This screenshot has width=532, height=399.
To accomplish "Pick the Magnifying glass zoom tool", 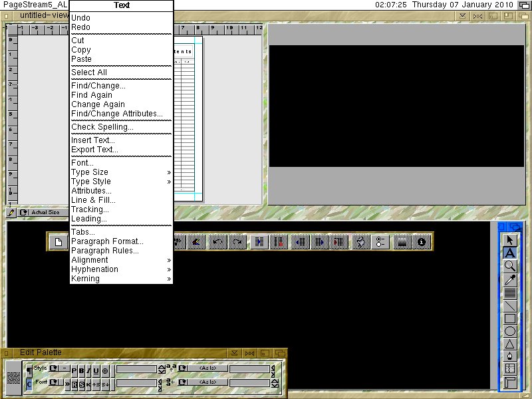I will 510,266.
